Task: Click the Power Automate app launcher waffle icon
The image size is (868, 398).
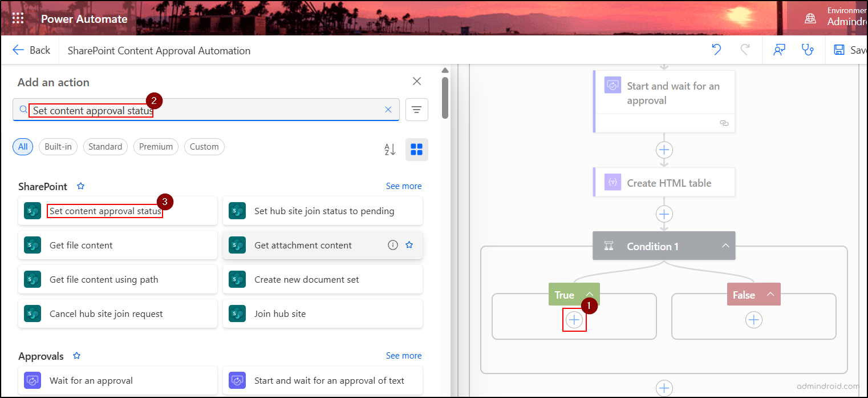Action: point(18,18)
